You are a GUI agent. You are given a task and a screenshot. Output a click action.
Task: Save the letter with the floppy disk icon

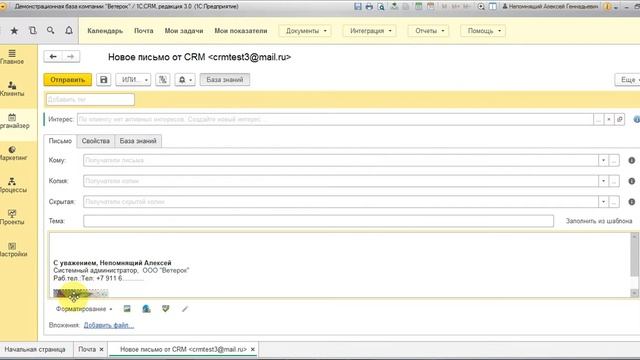coord(104,80)
